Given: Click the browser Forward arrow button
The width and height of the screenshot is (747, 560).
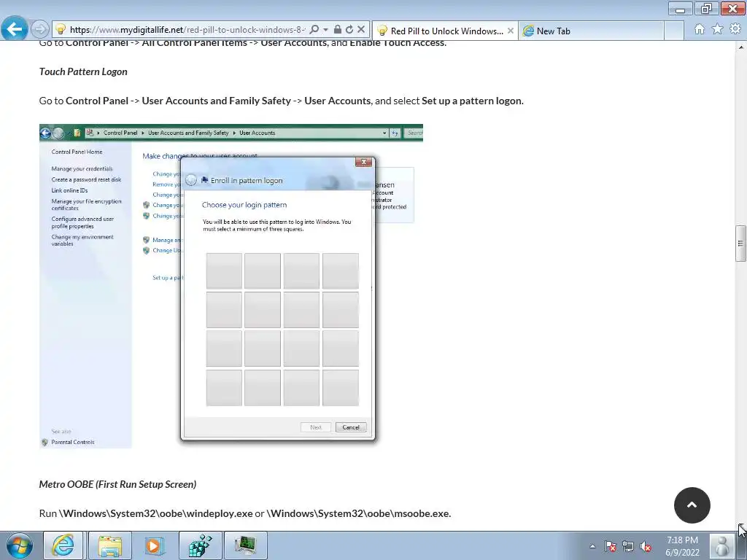Looking at the screenshot, I should pos(40,29).
